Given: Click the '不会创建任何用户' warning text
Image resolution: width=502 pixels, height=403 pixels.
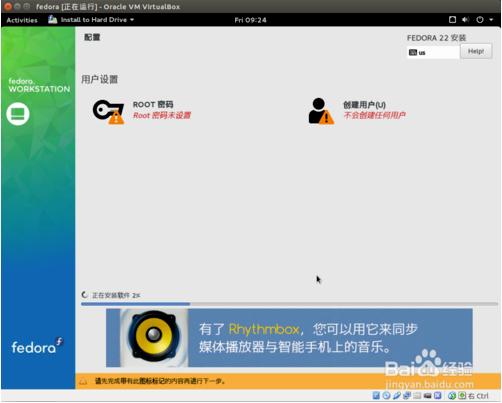Looking at the screenshot, I should (x=375, y=115).
